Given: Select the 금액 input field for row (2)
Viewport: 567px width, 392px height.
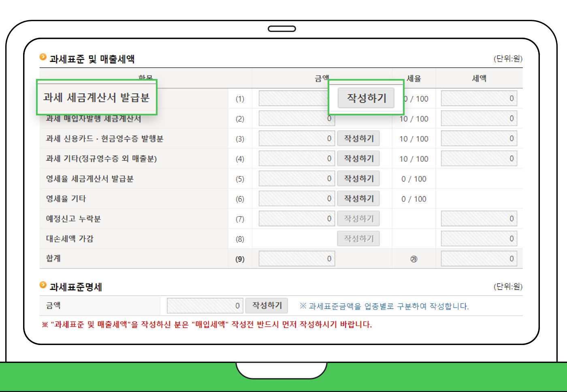Looking at the screenshot, I should click(296, 118).
